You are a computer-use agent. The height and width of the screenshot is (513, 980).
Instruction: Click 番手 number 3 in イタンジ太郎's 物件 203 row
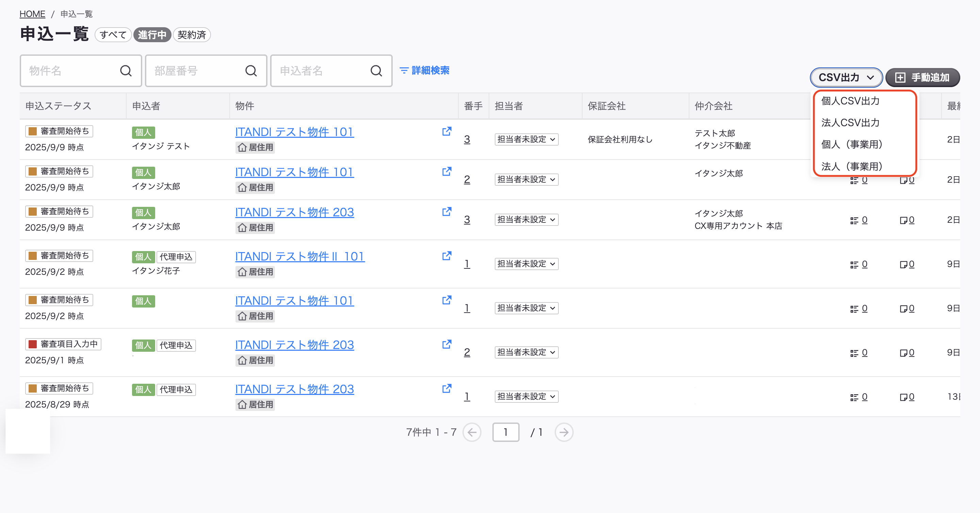pyautogui.click(x=467, y=220)
